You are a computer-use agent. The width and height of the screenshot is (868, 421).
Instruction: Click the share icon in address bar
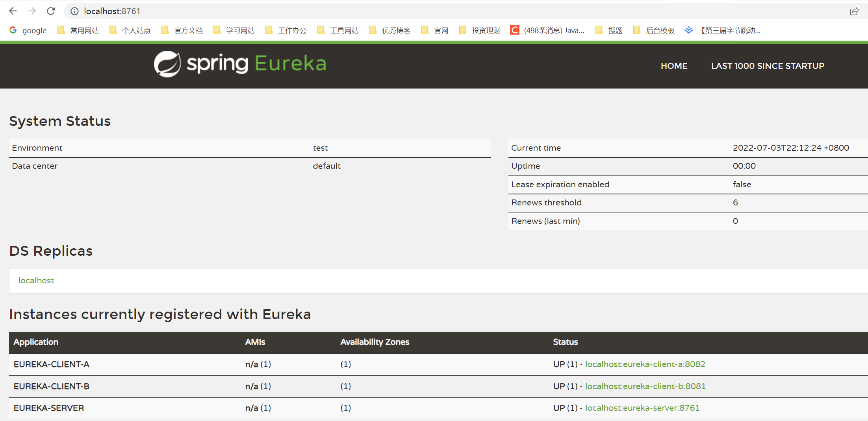854,11
